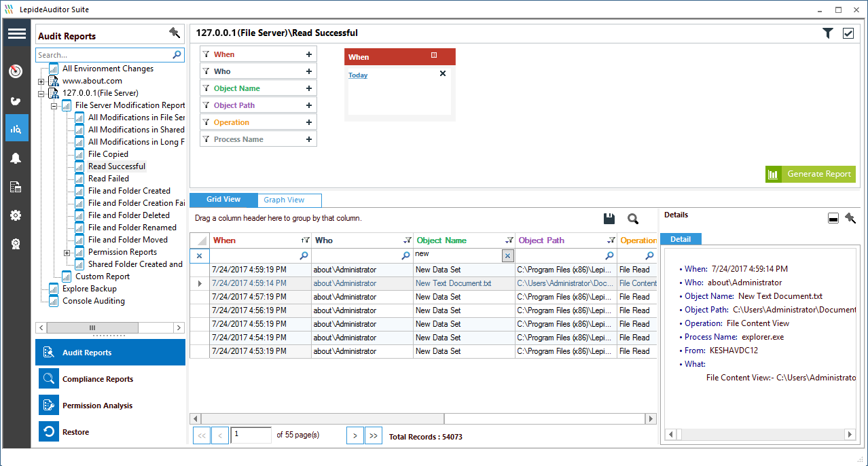Click the sidebar icon below the radar
The image size is (868, 466).
point(16,101)
